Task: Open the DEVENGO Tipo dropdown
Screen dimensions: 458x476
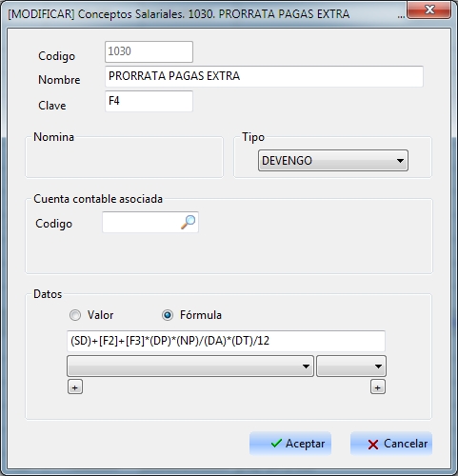Action: [333, 161]
